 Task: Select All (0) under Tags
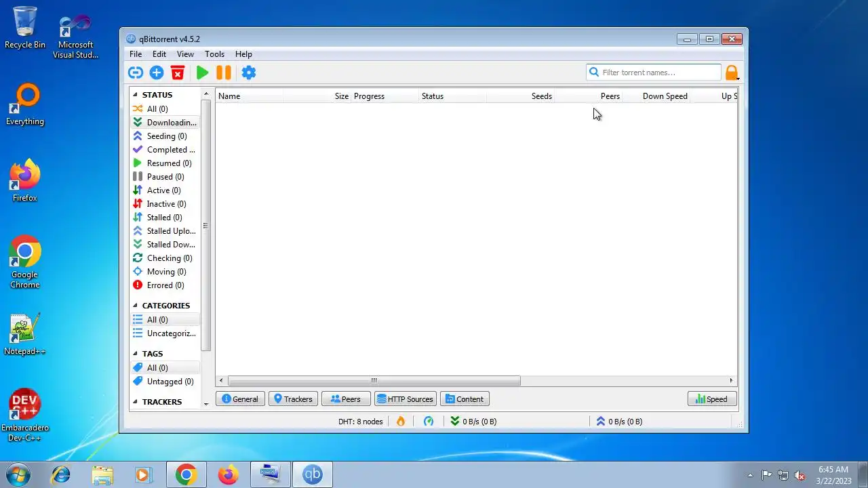click(x=165, y=367)
